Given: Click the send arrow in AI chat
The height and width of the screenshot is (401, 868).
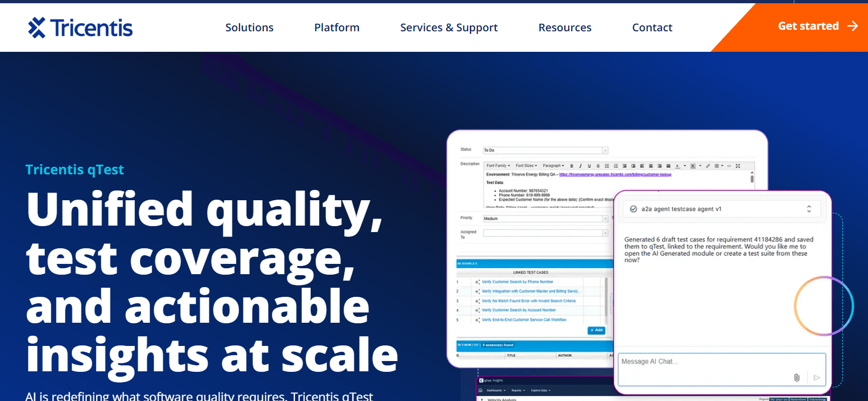Looking at the screenshot, I should coord(817,377).
